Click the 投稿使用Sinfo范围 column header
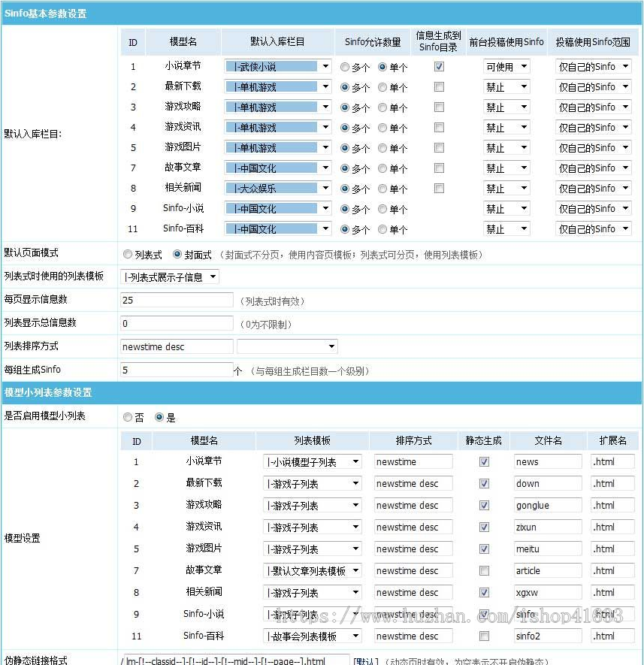 tap(593, 41)
